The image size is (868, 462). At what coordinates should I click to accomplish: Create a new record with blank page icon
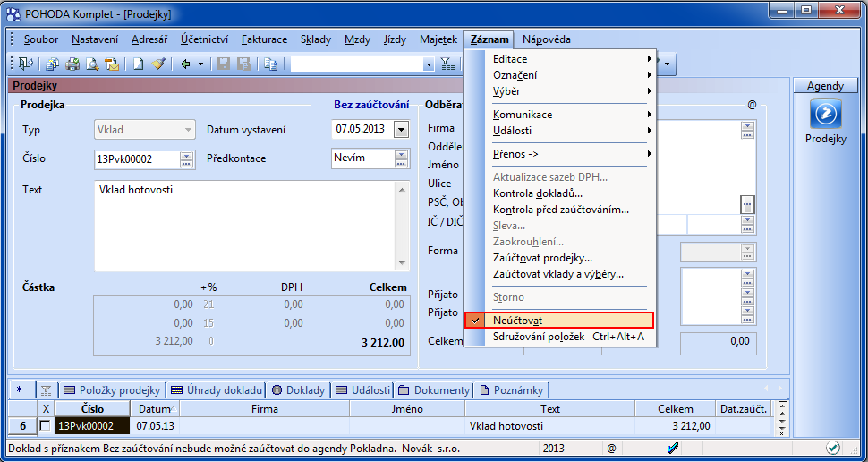click(x=139, y=64)
